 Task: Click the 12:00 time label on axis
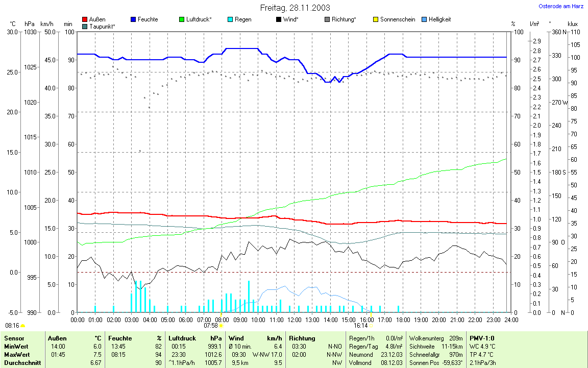(295, 320)
